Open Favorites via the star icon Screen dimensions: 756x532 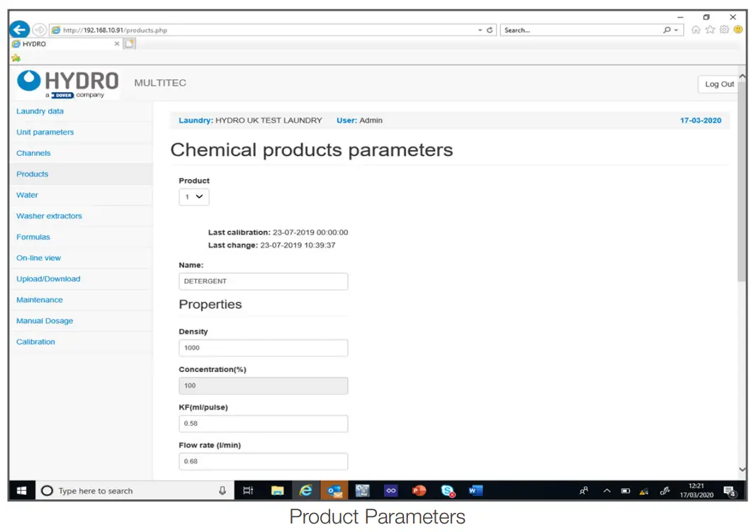[x=709, y=30]
